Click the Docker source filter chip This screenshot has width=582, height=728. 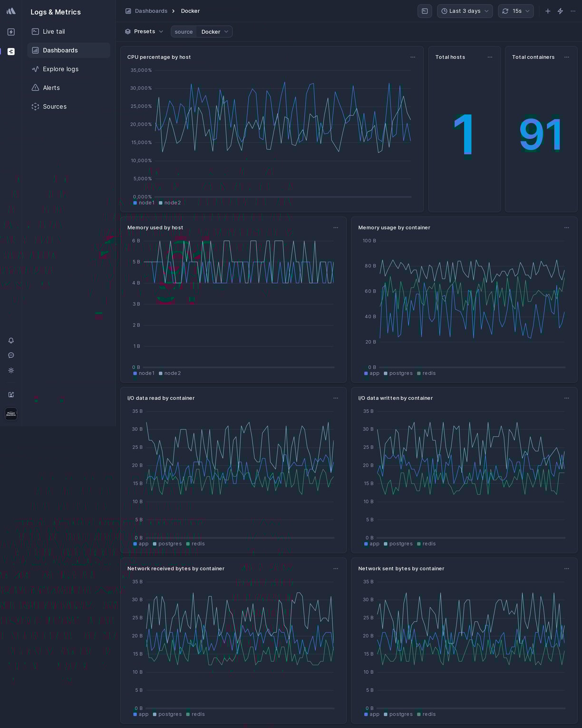(x=211, y=32)
